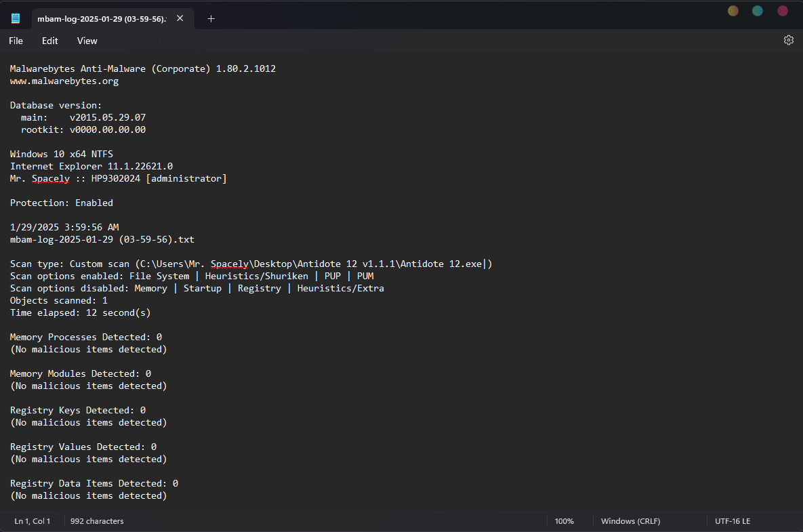Open the File menu
The width and height of the screenshot is (803, 532).
coord(16,41)
